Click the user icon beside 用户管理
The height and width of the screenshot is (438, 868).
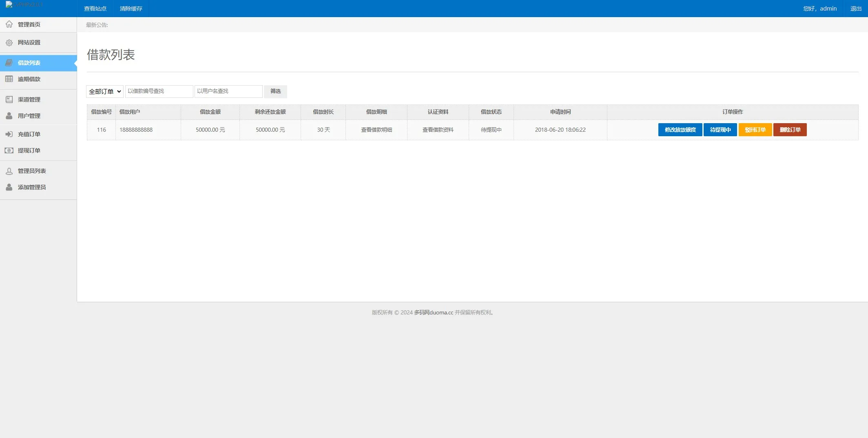9,116
